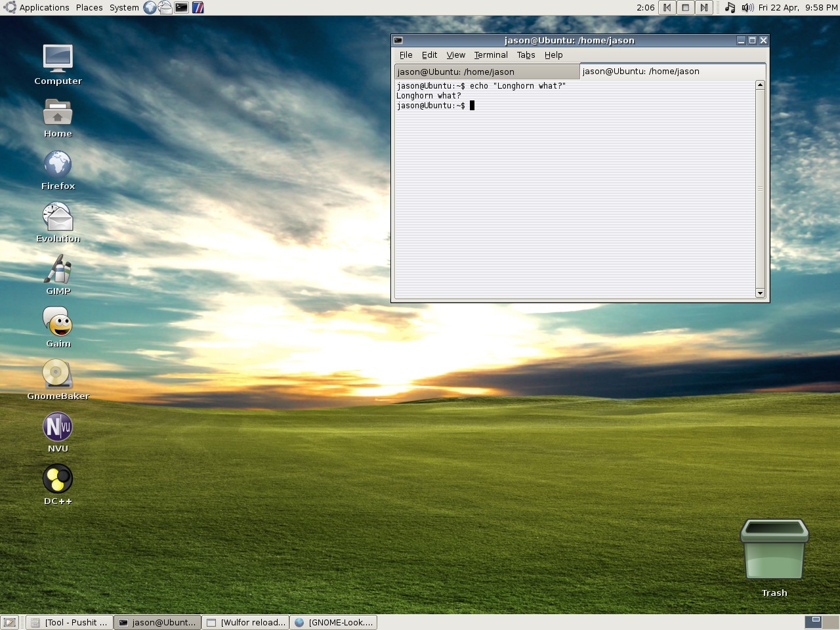Open the Trash on the desktop
This screenshot has width=840, height=630.
coord(774,558)
